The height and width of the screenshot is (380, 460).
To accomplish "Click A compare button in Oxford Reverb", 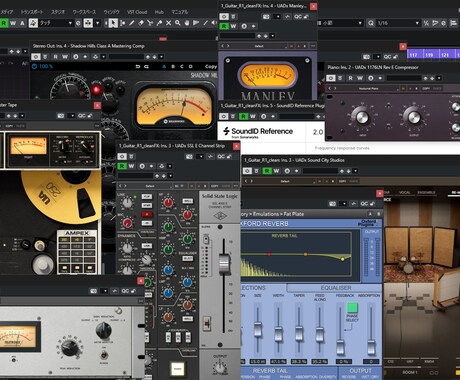I will (370, 214).
